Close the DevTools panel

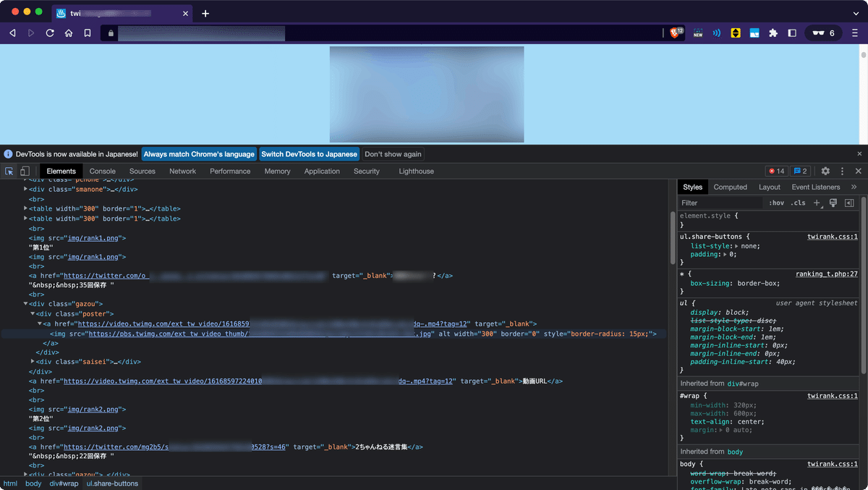859,172
